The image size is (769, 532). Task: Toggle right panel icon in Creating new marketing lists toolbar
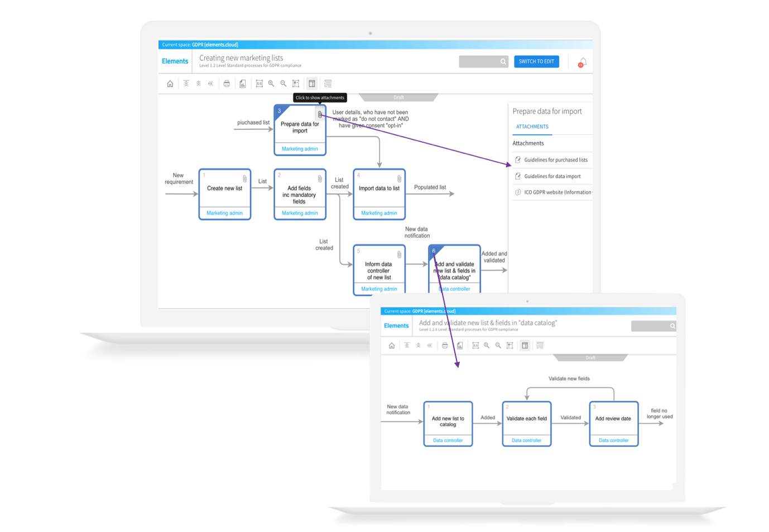tap(312, 84)
